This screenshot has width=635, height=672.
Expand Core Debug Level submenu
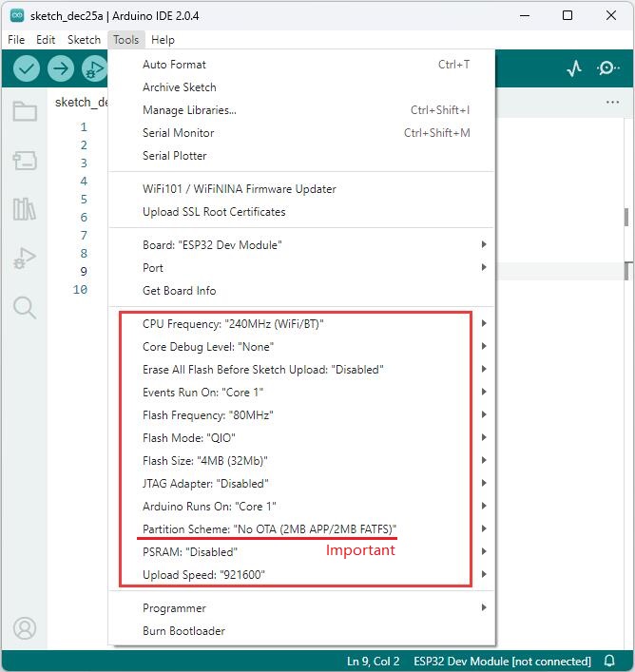(x=301, y=347)
